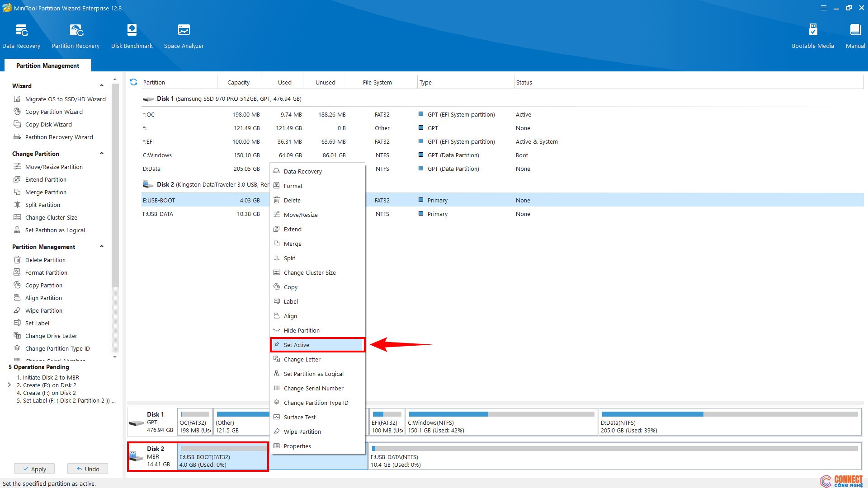Open Space Analyzer
Screen dimensions: 868x488
point(184,36)
